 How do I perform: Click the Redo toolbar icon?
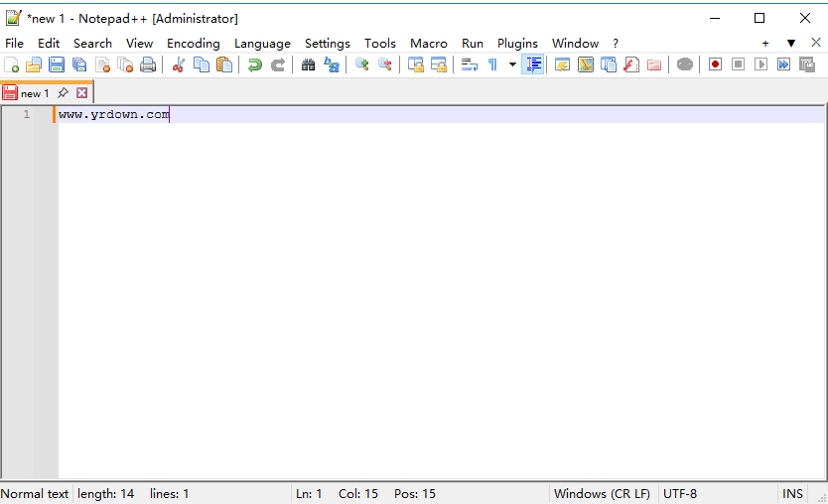(x=278, y=64)
